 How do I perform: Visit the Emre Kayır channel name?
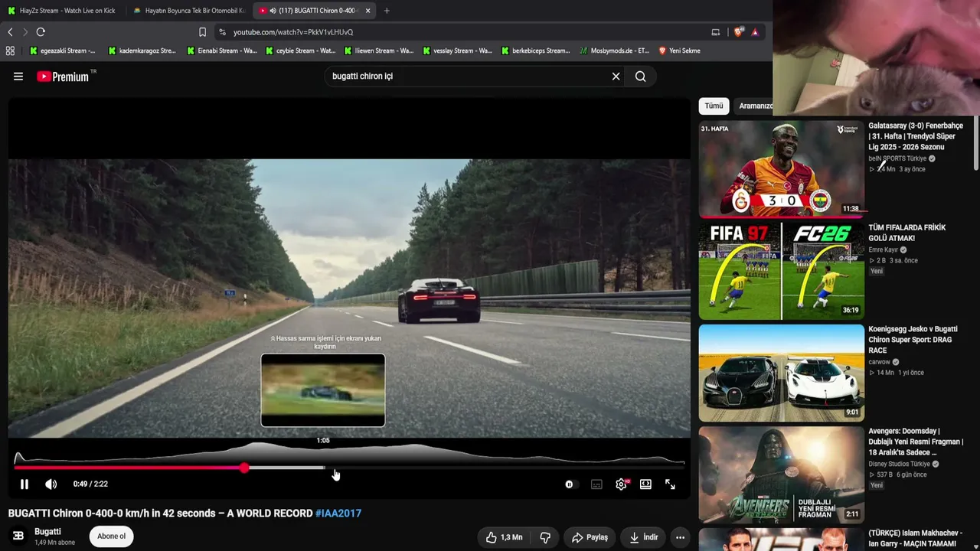pos(883,249)
